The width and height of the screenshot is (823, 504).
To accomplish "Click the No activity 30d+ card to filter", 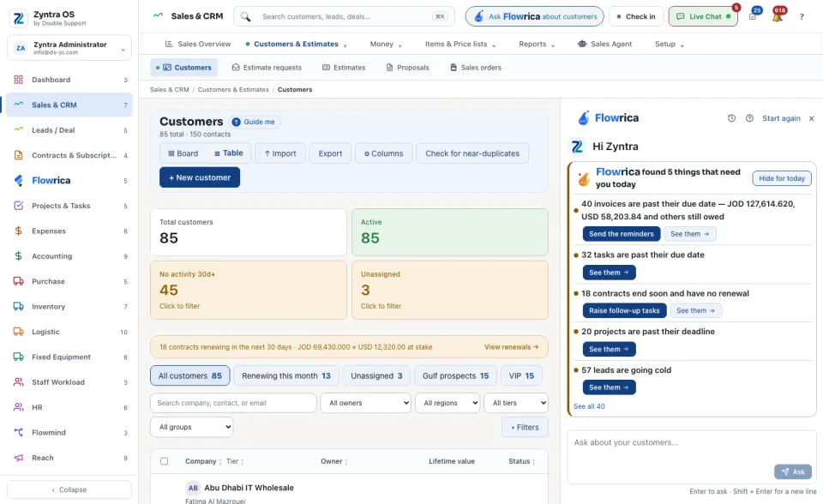I will 249,290.
